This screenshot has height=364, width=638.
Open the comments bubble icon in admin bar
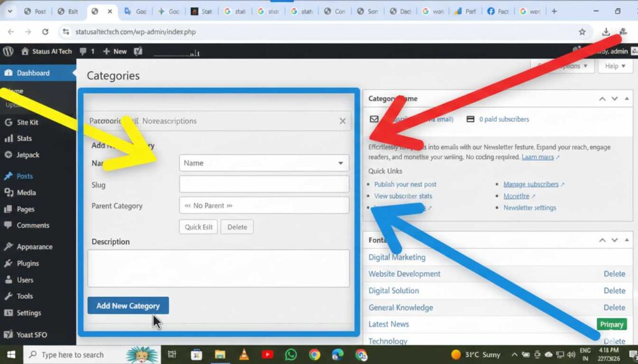pos(83,52)
